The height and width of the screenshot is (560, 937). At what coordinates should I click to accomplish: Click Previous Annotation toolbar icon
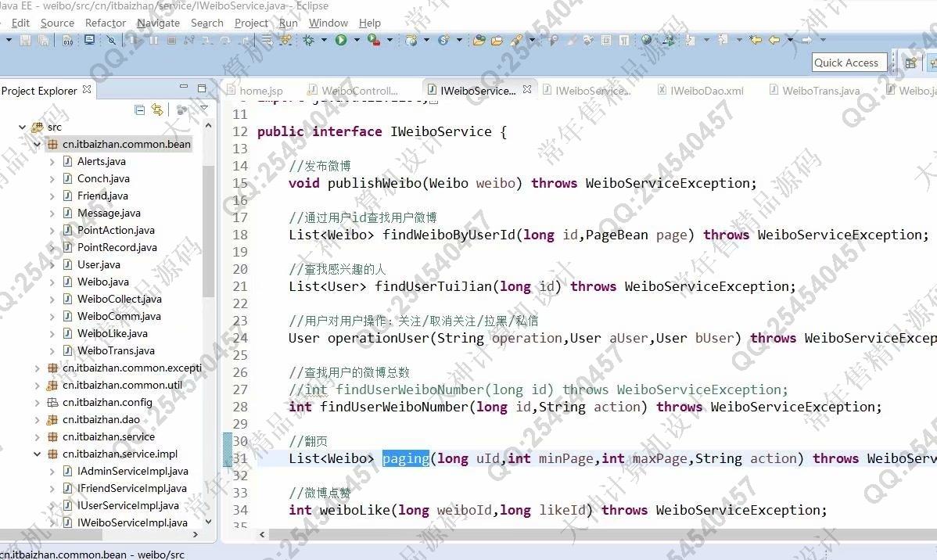click(x=723, y=40)
